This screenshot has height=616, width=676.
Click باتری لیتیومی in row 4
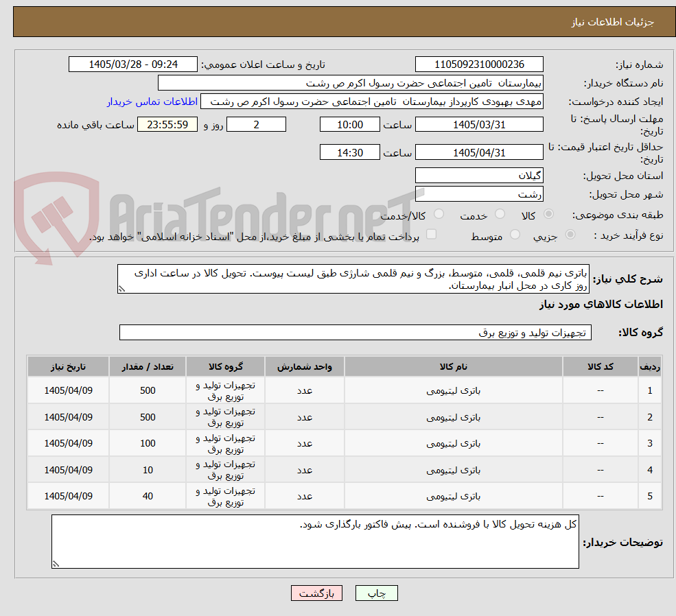tap(453, 471)
